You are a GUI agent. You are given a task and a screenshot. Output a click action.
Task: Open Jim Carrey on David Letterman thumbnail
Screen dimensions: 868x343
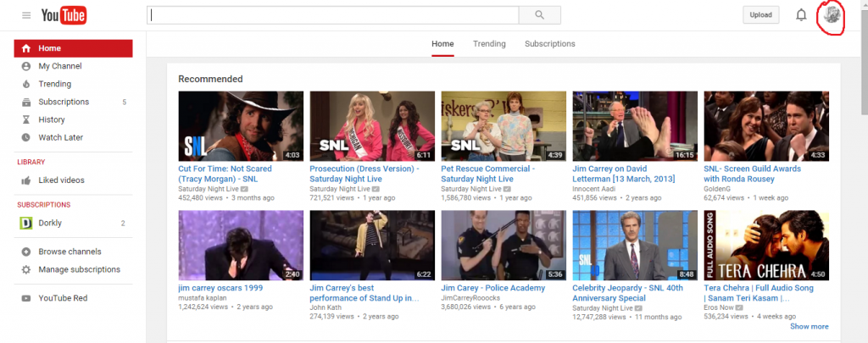tap(635, 126)
